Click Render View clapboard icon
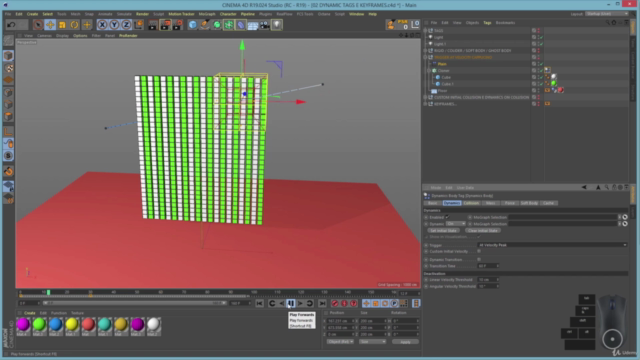The width and height of the screenshot is (640, 360). (153, 25)
